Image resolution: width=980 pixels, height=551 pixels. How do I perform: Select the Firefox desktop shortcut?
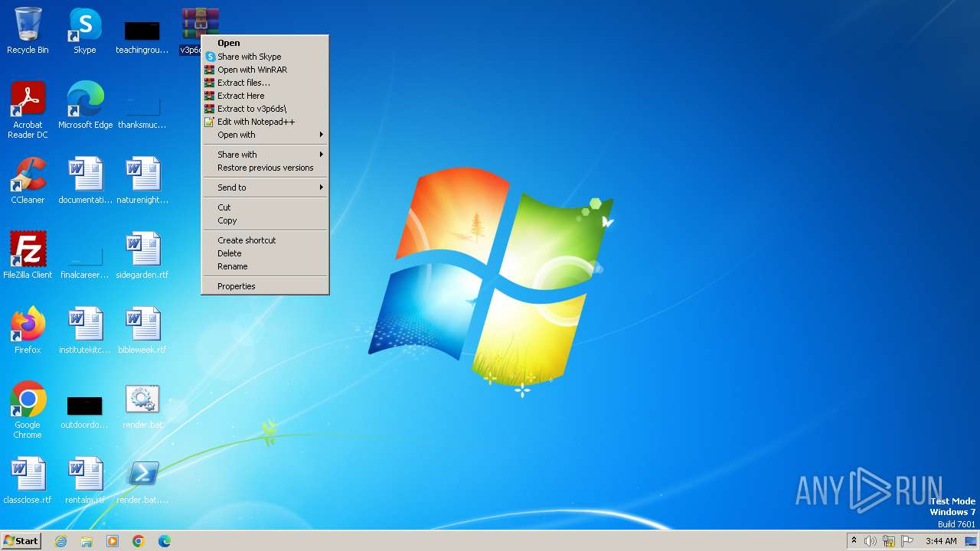[28, 331]
